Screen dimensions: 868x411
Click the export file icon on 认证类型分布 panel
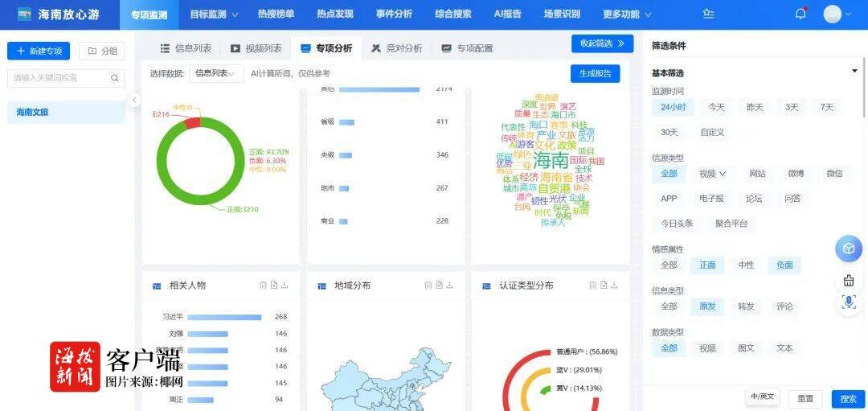[x=604, y=286]
